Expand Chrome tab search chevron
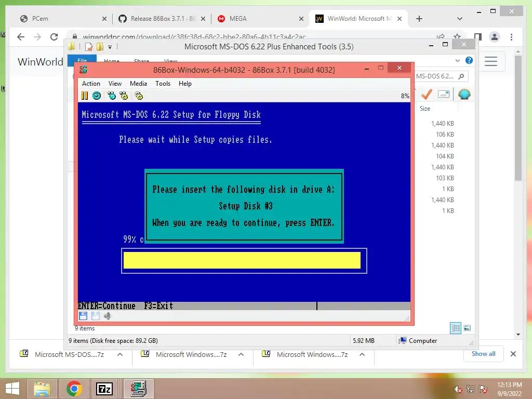 coord(460,19)
